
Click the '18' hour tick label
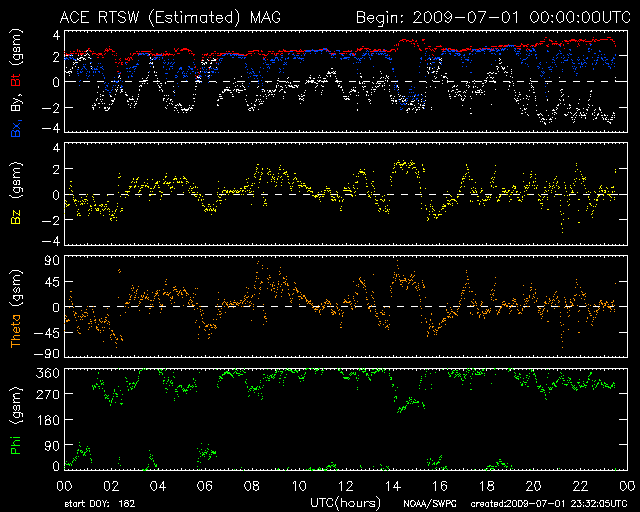tap(487, 486)
